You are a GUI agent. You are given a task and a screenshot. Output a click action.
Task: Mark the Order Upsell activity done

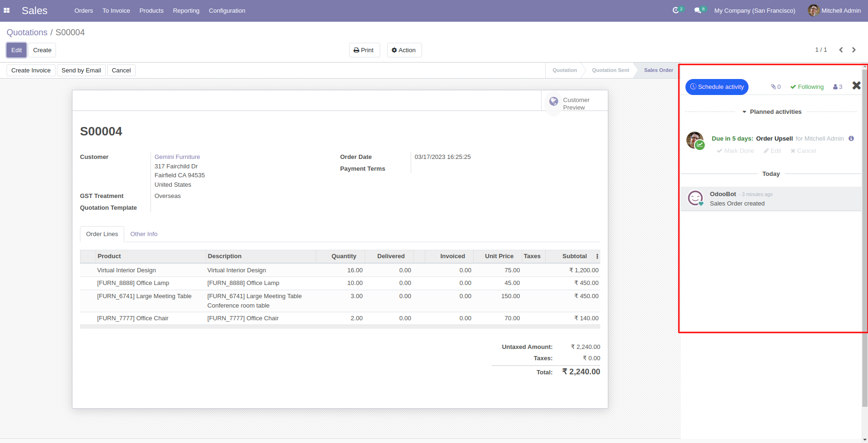tap(735, 151)
